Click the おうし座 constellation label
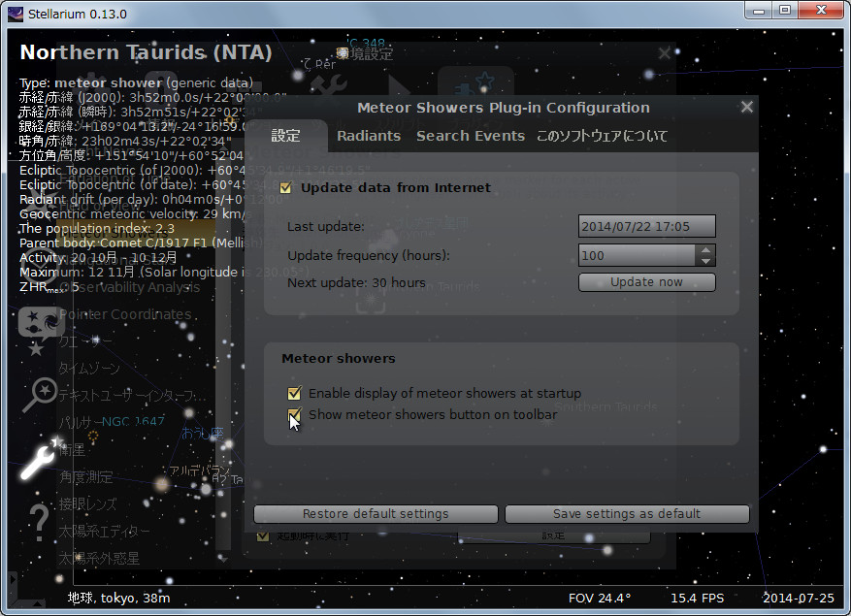This screenshot has height=616, width=851. 202,433
